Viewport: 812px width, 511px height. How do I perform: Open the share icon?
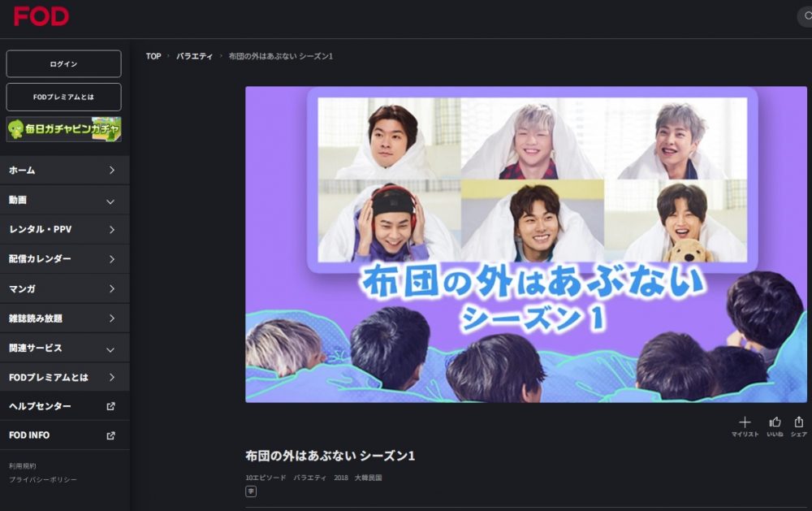click(x=799, y=422)
